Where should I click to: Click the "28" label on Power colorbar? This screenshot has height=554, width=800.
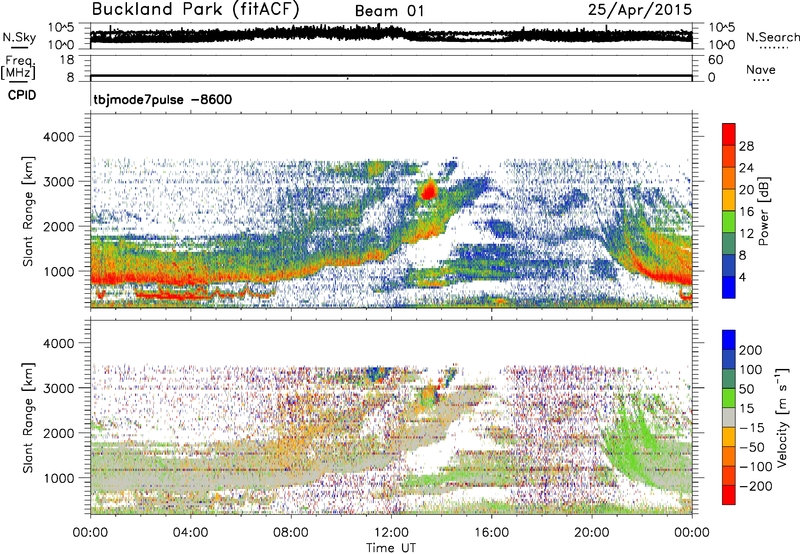coord(746,146)
